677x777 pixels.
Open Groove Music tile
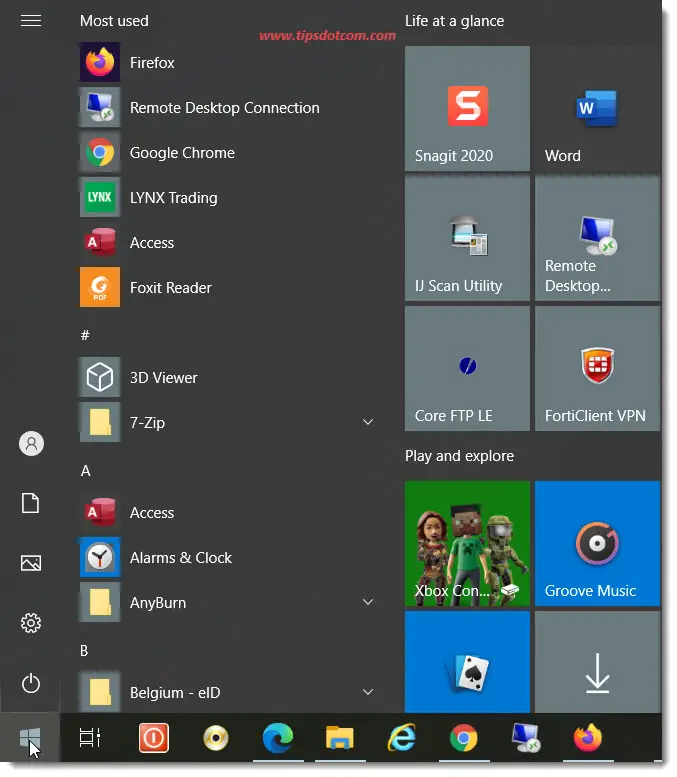(x=597, y=543)
